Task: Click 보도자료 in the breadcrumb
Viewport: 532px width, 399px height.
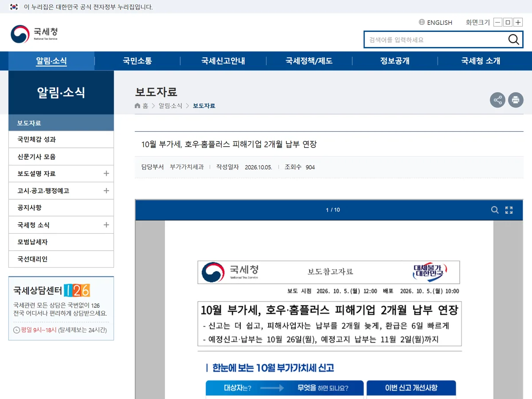Action: pyautogui.click(x=204, y=106)
